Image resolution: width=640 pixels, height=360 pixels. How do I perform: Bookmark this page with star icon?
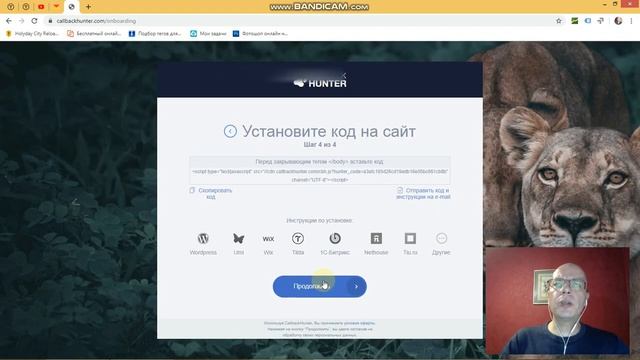[x=559, y=21]
